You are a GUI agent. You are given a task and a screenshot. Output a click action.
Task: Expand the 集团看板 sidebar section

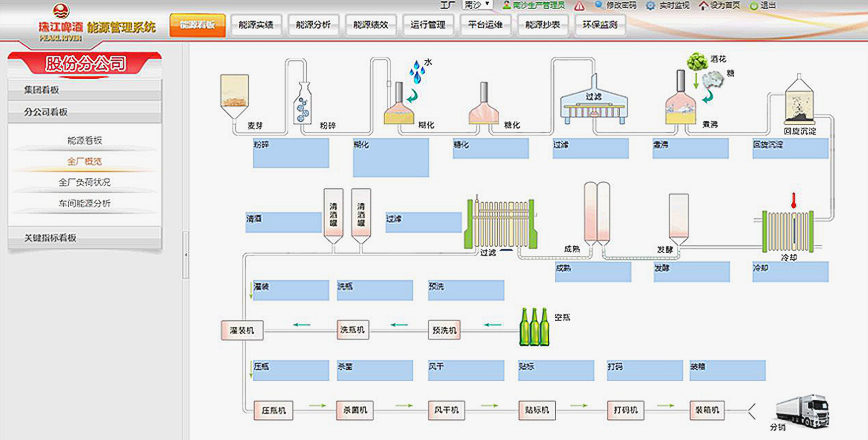pyautogui.click(x=91, y=90)
